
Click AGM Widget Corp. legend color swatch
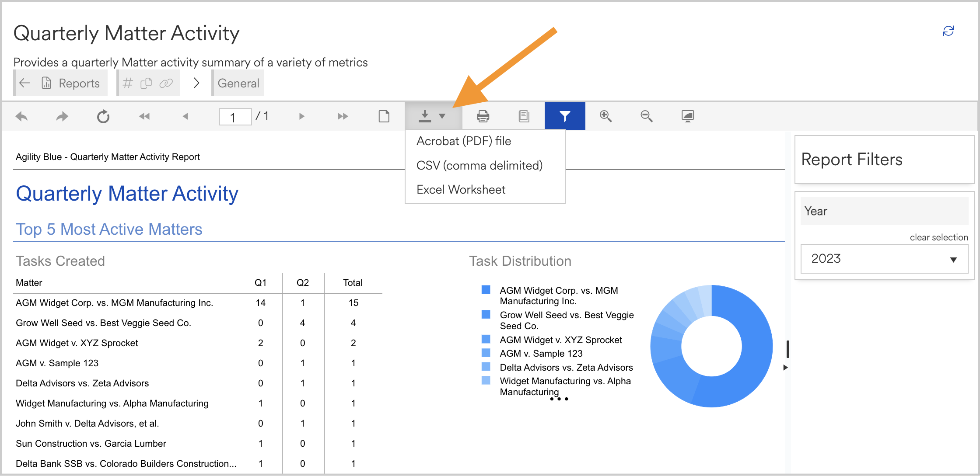486,290
